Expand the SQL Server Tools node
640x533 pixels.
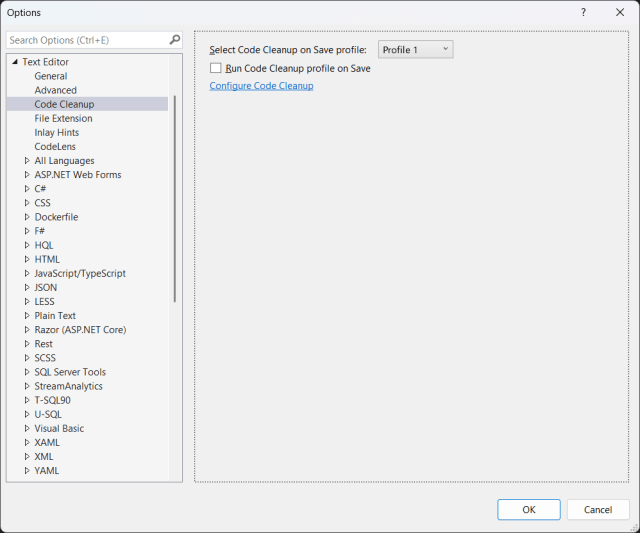(x=27, y=372)
